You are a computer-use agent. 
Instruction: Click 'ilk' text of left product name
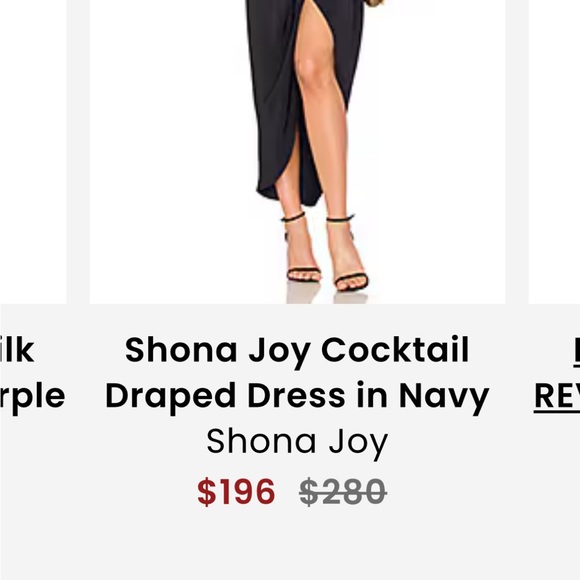(17, 350)
